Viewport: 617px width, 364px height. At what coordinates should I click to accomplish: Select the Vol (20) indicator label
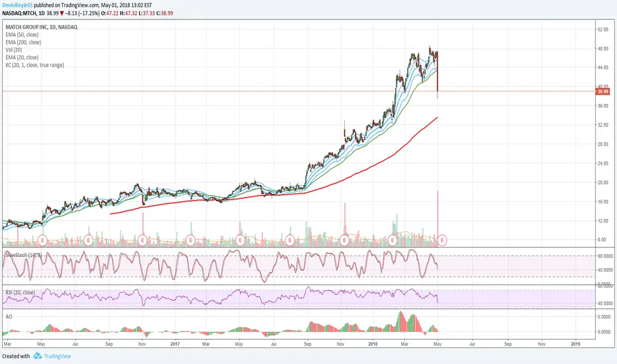coord(14,50)
